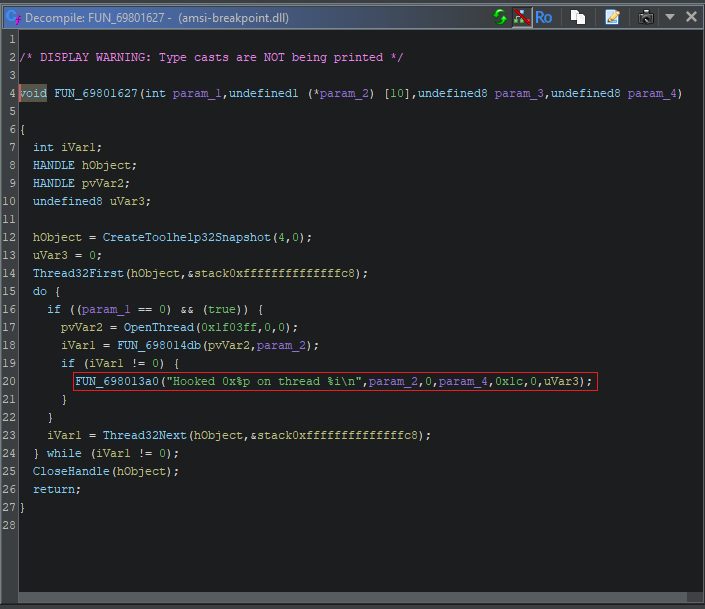Select CreateToolhelp32Snapshot call
The width and height of the screenshot is (705, 609).
[x=186, y=237]
